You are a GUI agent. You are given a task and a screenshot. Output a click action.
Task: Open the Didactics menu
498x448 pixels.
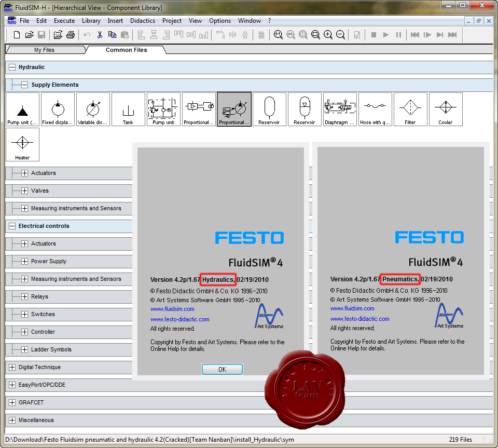tap(143, 21)
